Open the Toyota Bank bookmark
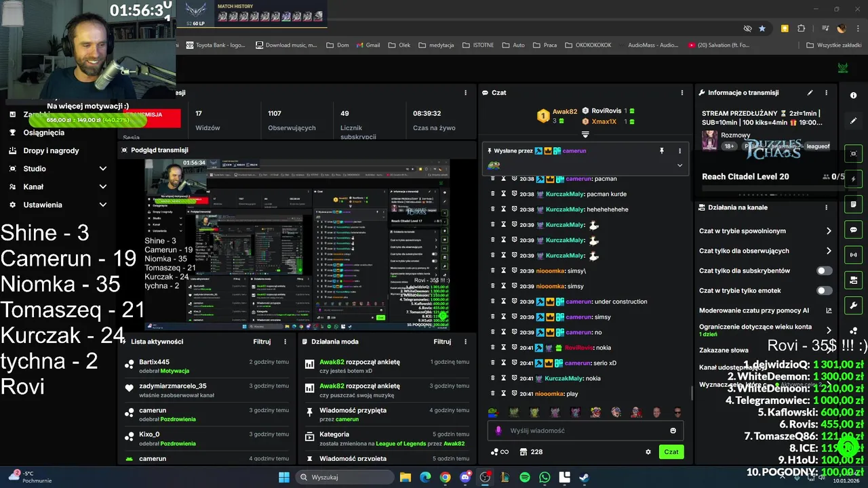Screen dimensions: 868x488 click(216, 45)
